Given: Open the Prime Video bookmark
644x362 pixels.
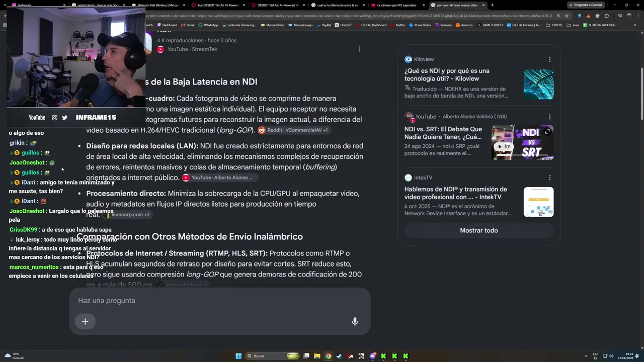Looking at the screenshot, I should (x=420, y=25).
